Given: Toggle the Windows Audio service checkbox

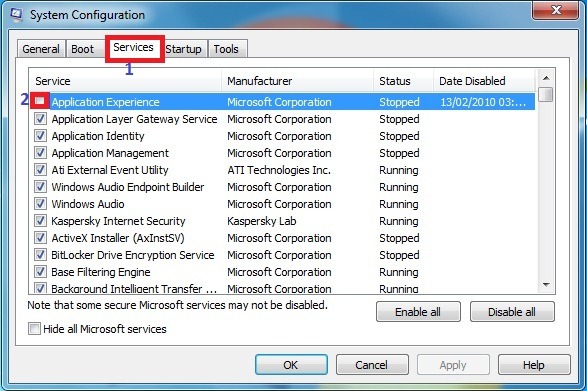Looking at the screenshot, I should pyautogui.click(x=40, y=204).
